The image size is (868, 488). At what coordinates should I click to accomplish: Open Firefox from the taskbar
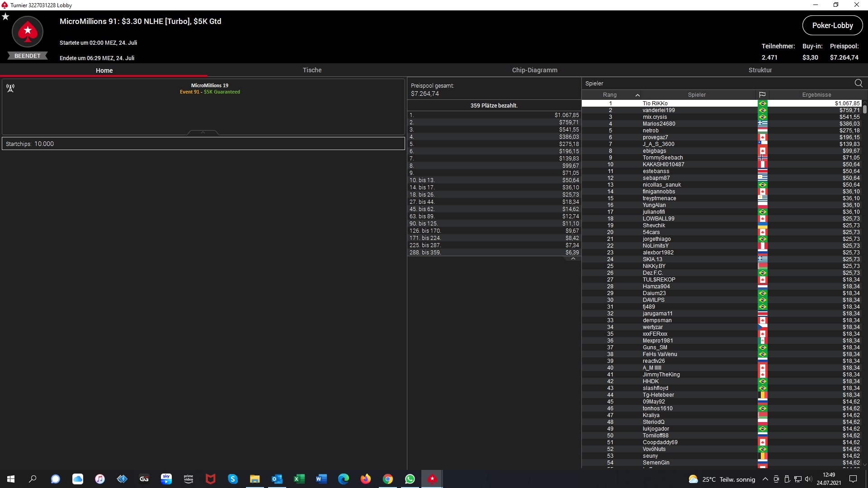366,479
